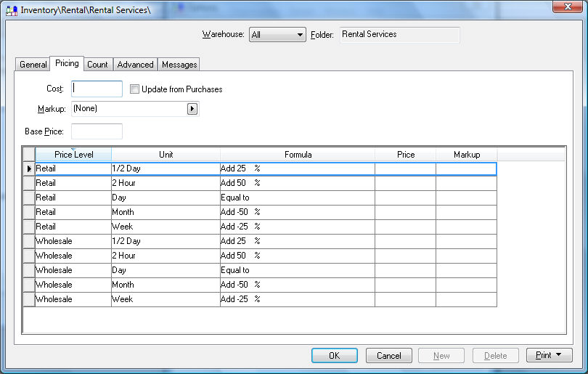Click the Base Price field
This screenshot has height=374, width=588.
(97, 131)
